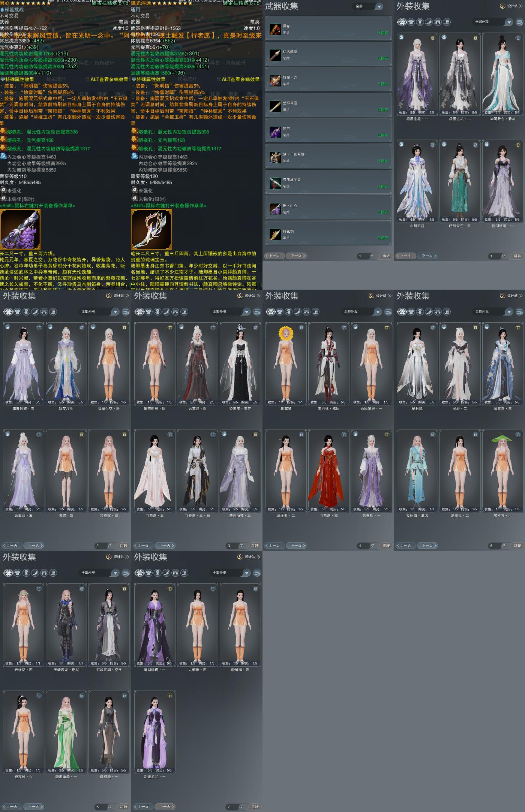Click the trash icon on the 清湖洗砚·一 outfit card
This screenshot has width=525, height=812.
click(170, 589)
